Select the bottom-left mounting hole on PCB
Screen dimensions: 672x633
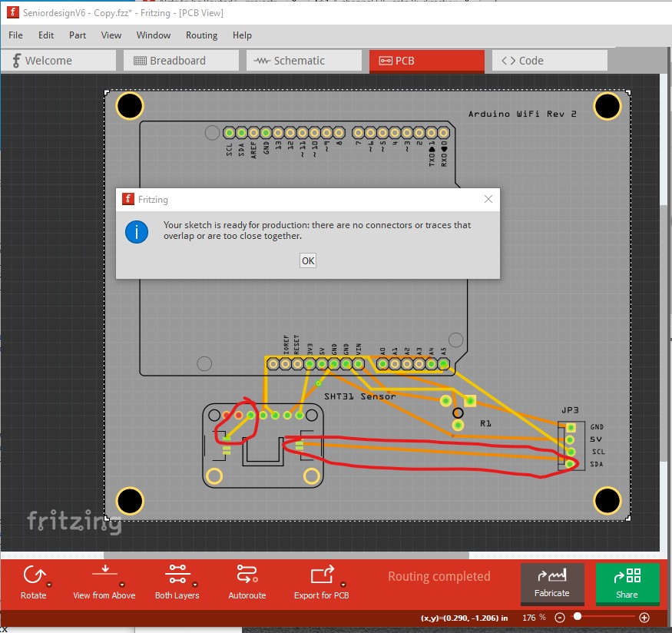click(130, 501)
